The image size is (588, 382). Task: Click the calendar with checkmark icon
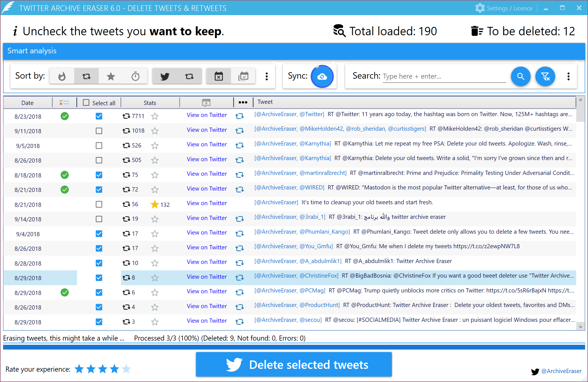[243, 76]
